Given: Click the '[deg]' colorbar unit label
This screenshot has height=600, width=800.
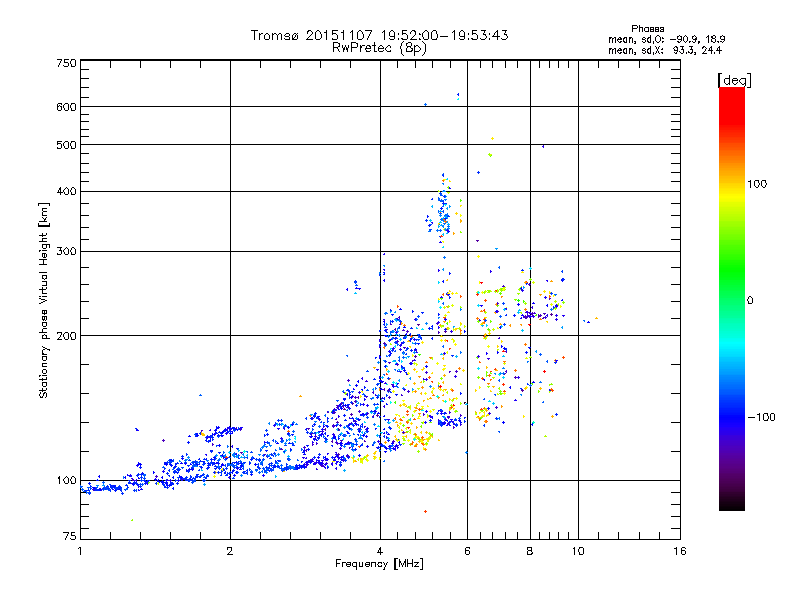Looking at the screenshot, I should [734, 80].
